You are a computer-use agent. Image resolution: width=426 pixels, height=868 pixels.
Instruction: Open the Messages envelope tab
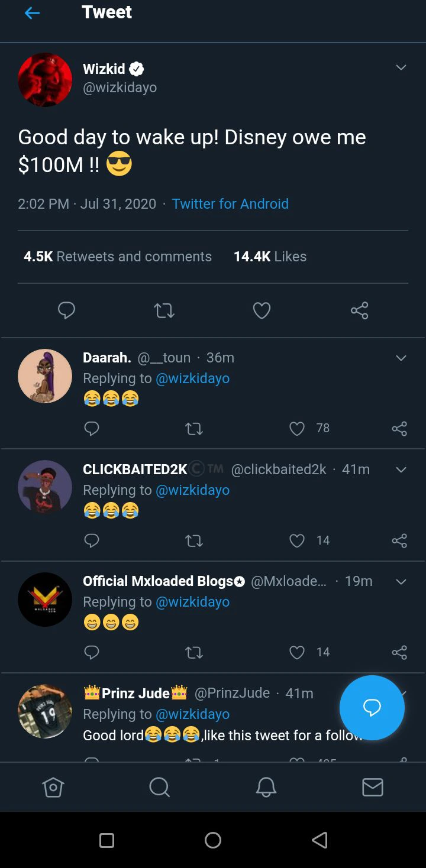(372, 787)
